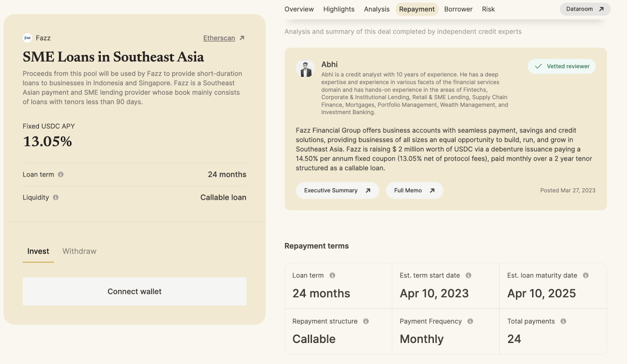Navigate to the Risk section
The width and height of the screenshot is (627, 364).
pos(488,9)
